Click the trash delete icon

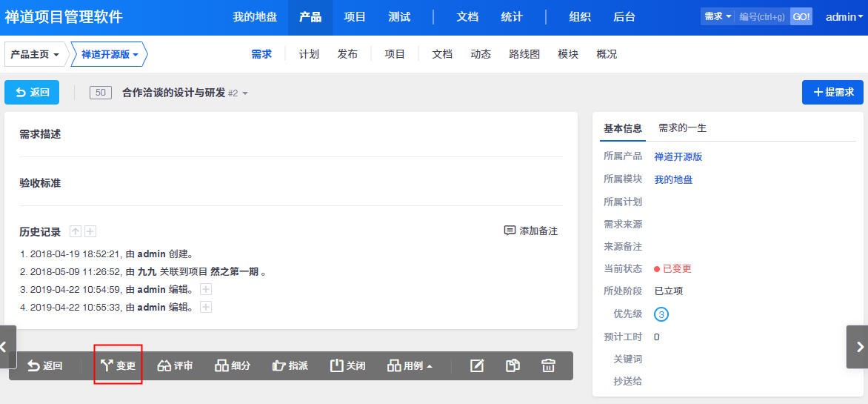548,365
